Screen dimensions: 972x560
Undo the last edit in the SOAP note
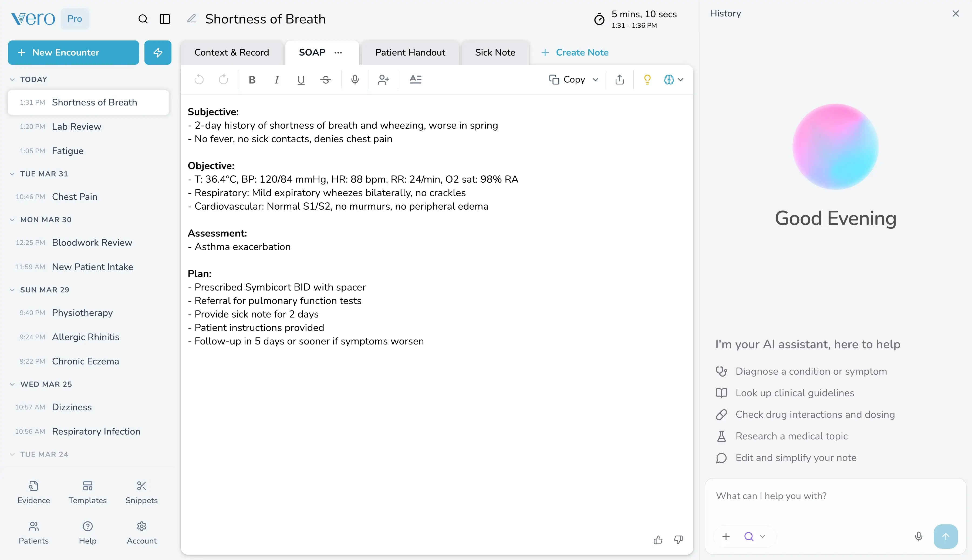coord(199,80)
